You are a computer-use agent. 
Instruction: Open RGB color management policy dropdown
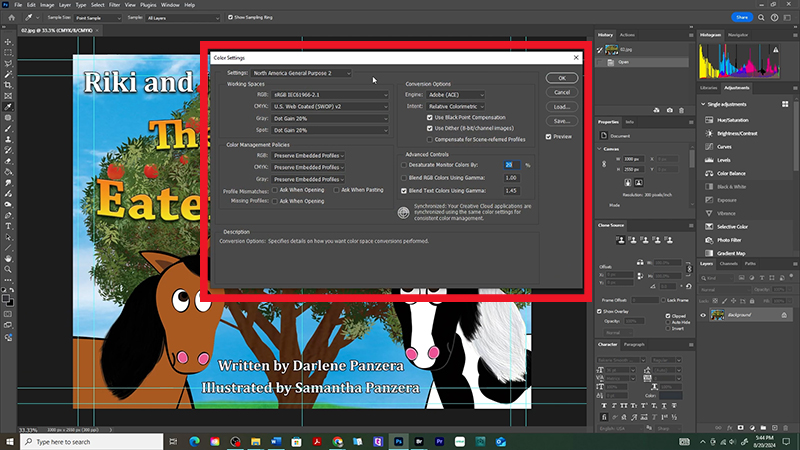pos(308,156)
